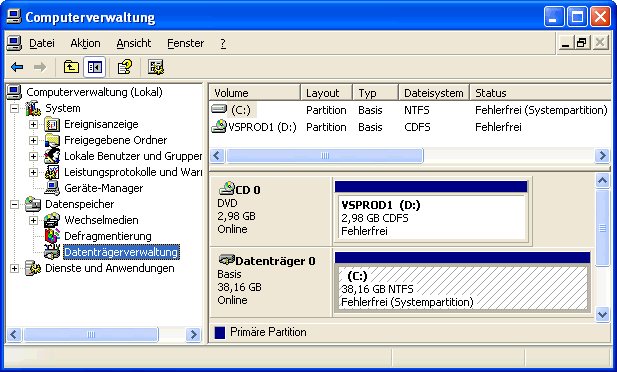Image resolution: width=617 pixels, height=372 pixels.
Task: Select the Defragmentierung tree item
Action: pyautogui.click(x=108, y=236)
